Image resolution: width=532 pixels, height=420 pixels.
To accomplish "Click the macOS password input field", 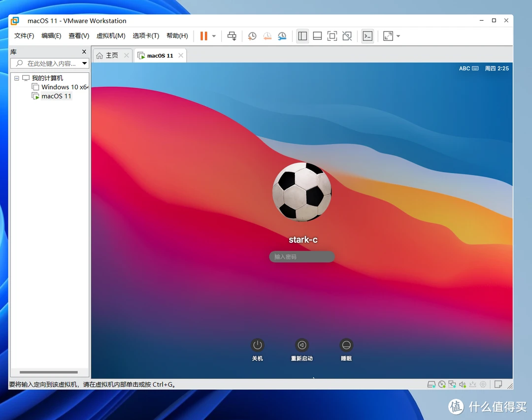I will (301, 257).
